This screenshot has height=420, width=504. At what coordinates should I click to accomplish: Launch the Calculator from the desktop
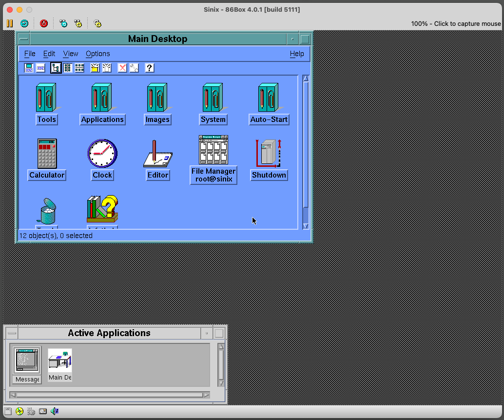click(46, 153)
